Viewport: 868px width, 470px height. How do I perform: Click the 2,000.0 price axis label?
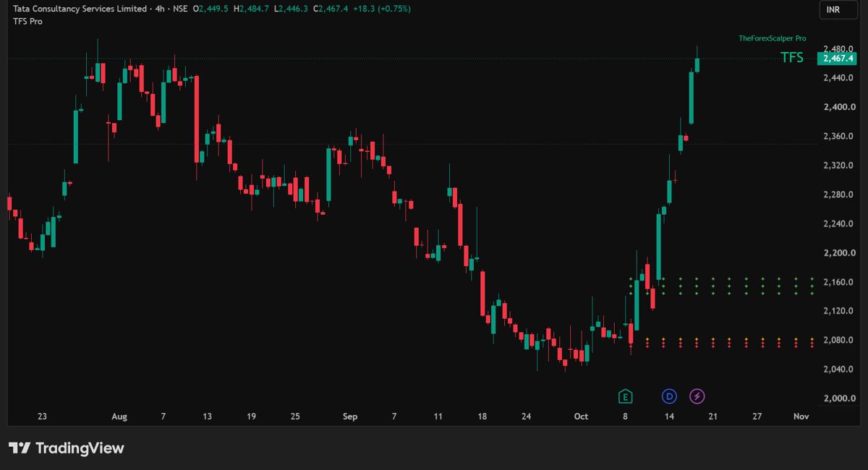tap(840, 398)
